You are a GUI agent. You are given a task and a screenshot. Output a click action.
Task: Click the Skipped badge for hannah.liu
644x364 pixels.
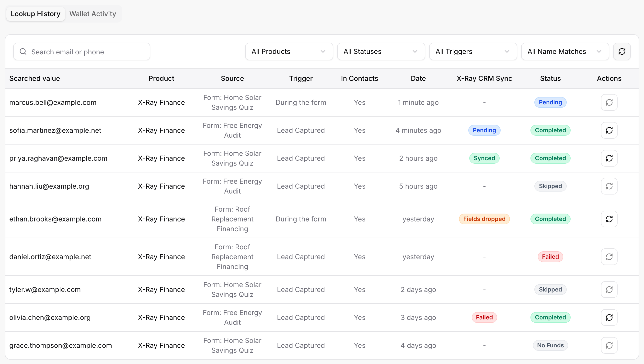pyautogui.click(x=550, y=186)
